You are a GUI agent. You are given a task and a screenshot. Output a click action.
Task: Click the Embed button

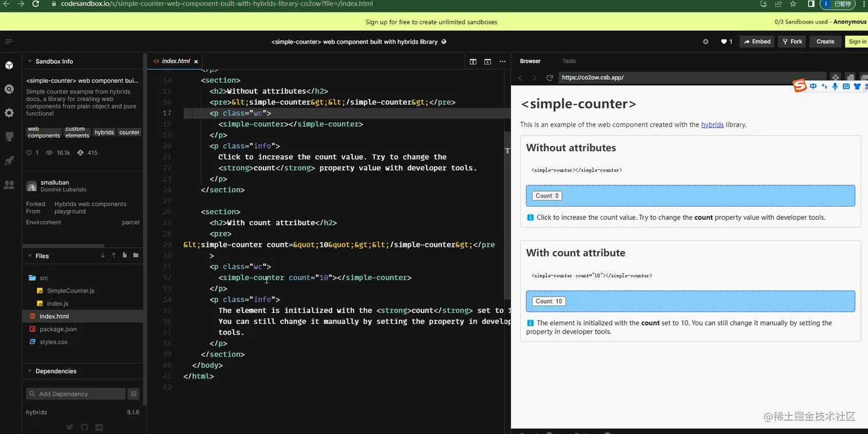pos(757,41)
